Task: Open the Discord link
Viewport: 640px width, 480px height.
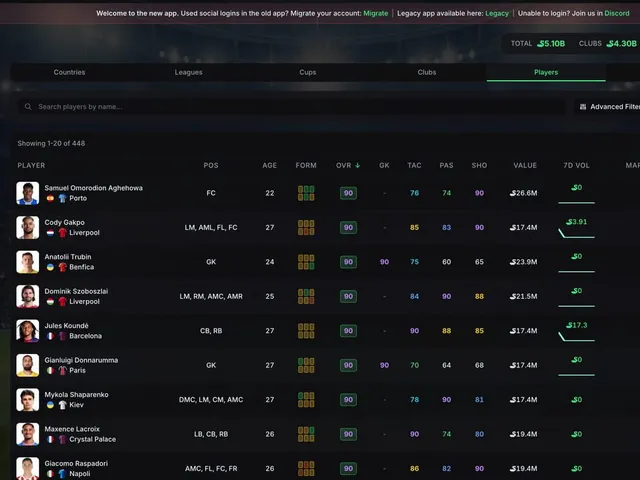Action: coord(617,13)
